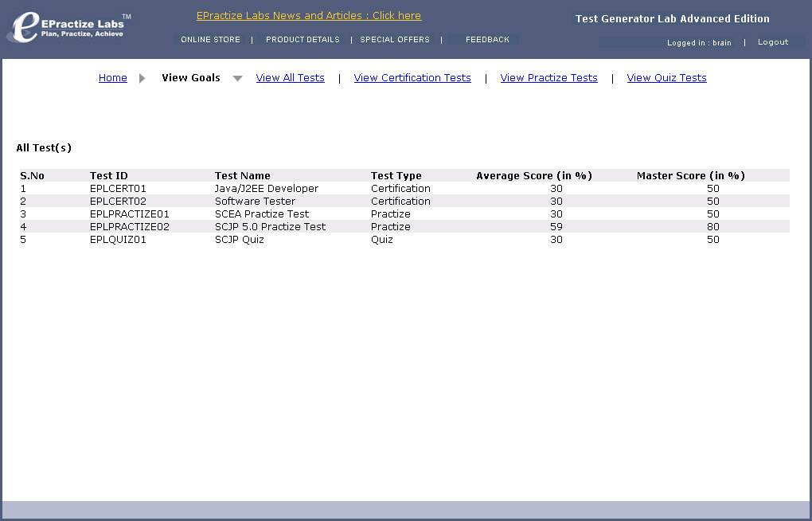This screenshot has width=812, height=521.
Task: Go to Special Offers
Action: tap(395, 40)
